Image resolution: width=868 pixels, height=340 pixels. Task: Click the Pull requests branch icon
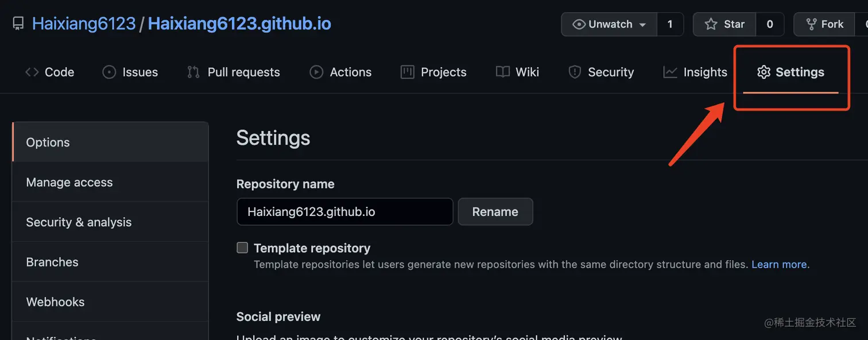pos(193,72)
